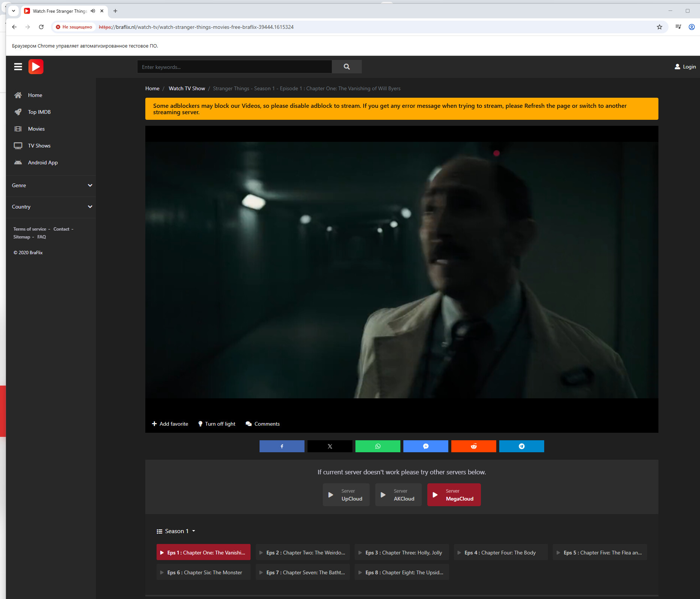Open the Season 1 dropdown
Image resolution: width=700 pixels, height=599 pixels.
(x=176, y=531)
